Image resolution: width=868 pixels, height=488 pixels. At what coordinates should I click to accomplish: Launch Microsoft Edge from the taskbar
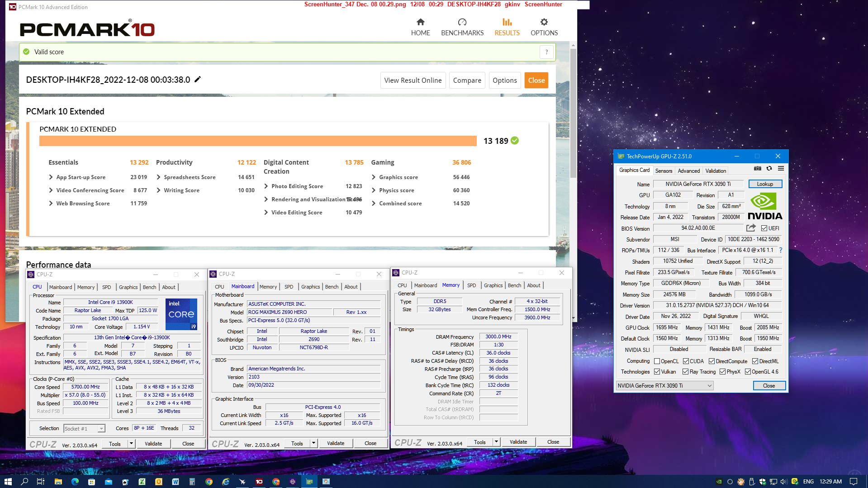75,481
